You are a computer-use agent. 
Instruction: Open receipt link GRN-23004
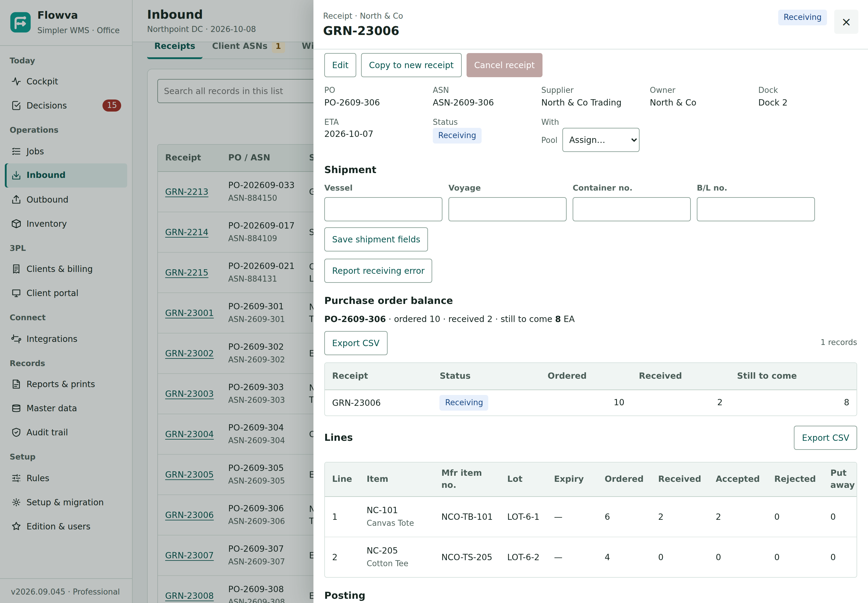[x=189, y=434]
